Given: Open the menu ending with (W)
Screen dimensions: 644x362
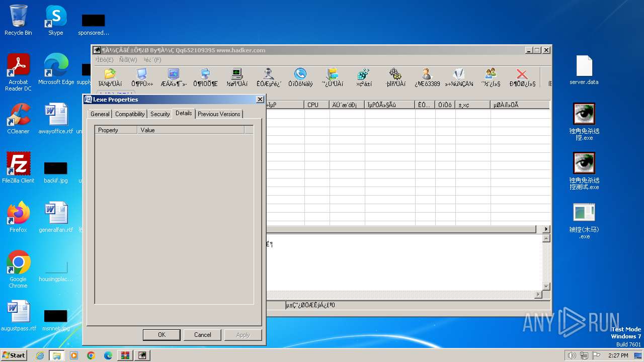Looking at the screenshot, I should [128, 60].
